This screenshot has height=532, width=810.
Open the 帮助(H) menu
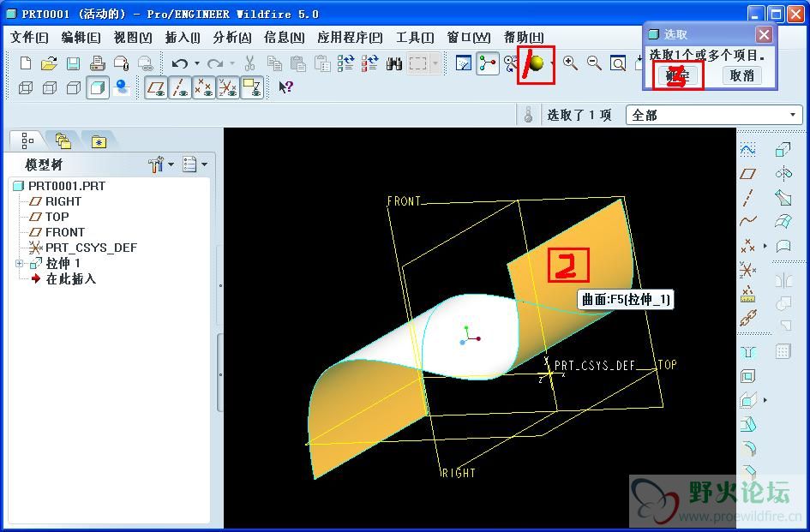coord(524,37)
